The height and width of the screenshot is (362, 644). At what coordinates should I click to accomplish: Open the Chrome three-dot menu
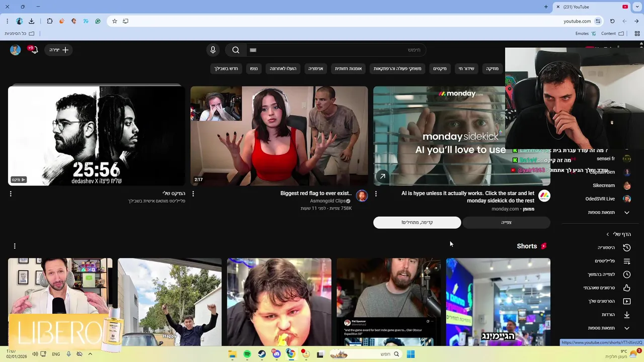pyautogui.click(x=7, y=21)
